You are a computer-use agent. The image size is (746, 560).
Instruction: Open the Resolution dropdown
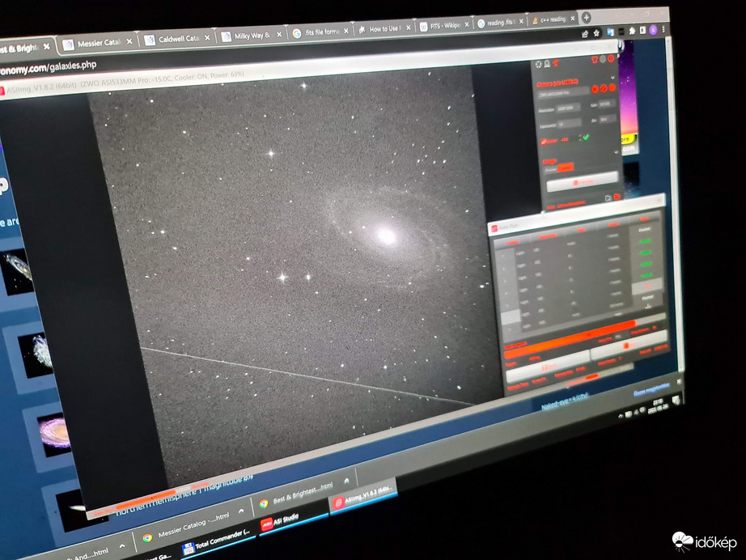tap(568, 107)
